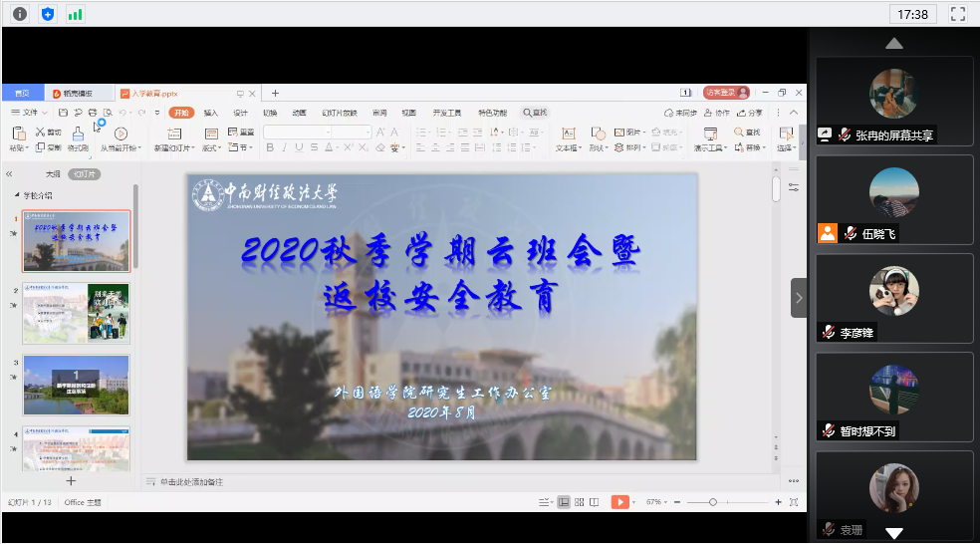Open the font name combo box
The width and height of the screenshot is (980, 544).
[x=317, y=133]
